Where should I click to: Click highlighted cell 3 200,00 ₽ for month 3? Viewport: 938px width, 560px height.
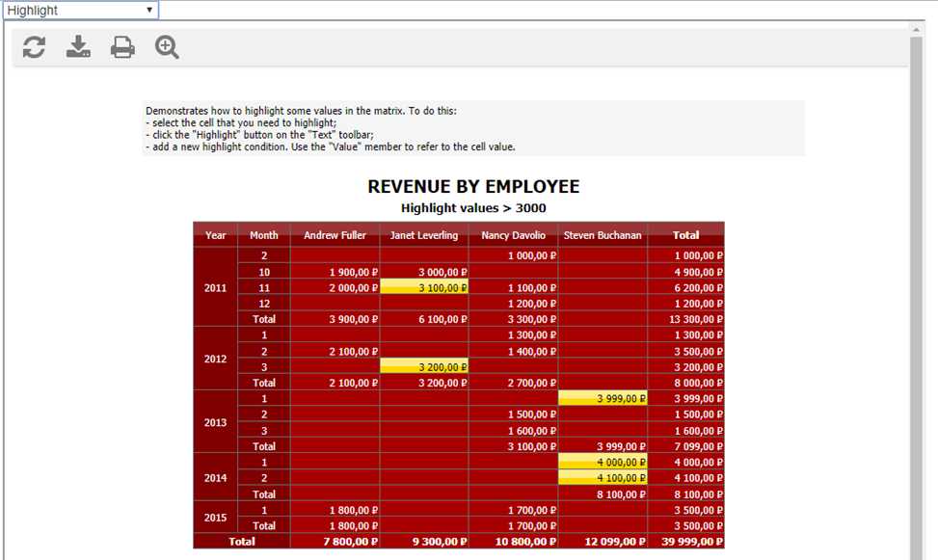point(424,367)
